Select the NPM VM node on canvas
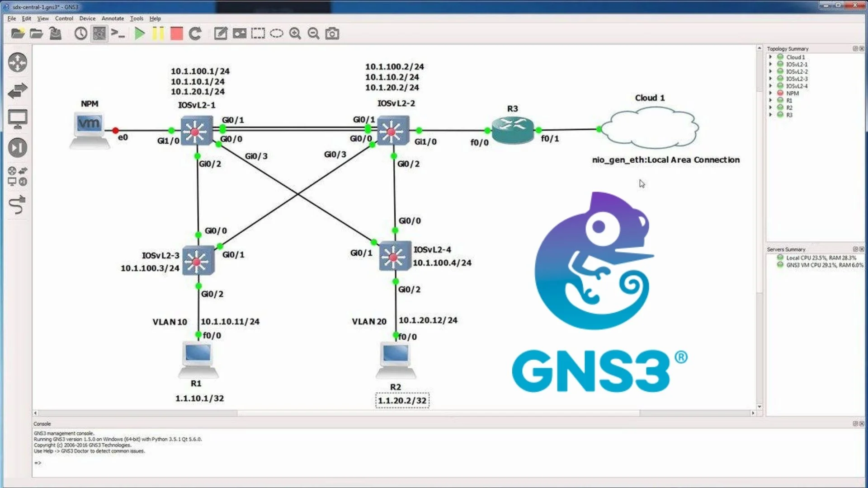Screen dimensions: 868x488 89,130
